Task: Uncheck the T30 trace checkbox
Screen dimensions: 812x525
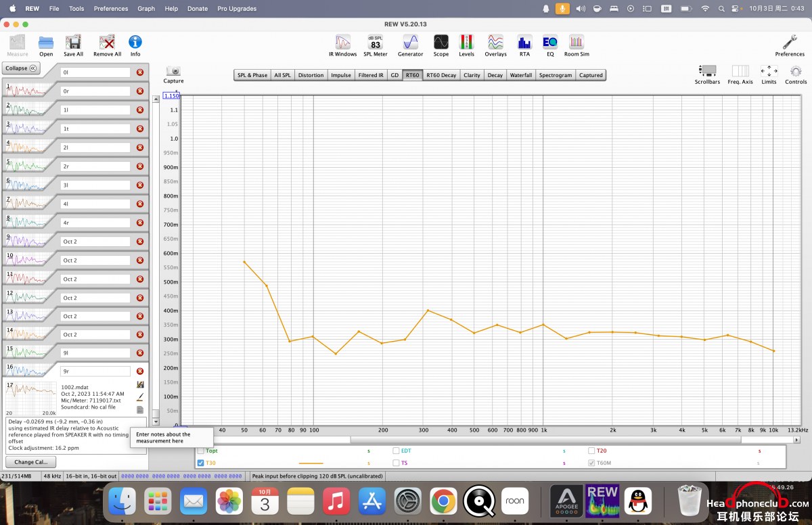Action: pos(200,463)
